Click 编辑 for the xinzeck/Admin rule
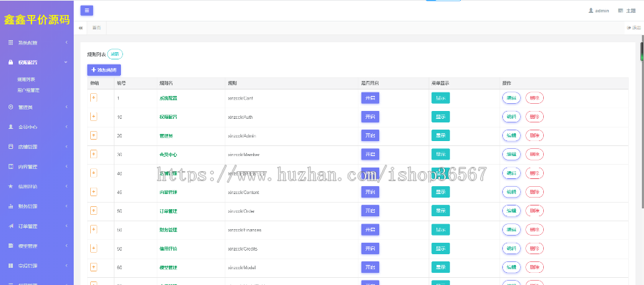Image resolution: width=644 pixels, height=285 pixels. click(512, 135)
